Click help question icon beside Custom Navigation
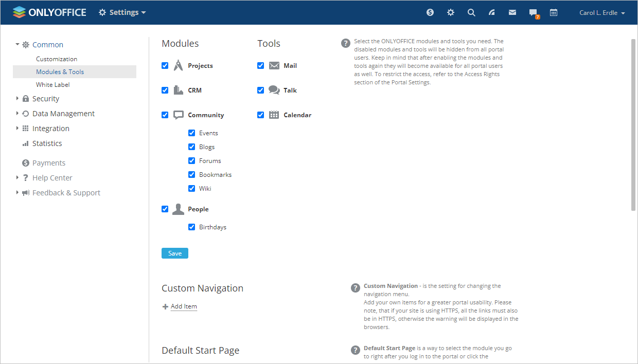This screenshot has width=638, height=364. (355, 288)
